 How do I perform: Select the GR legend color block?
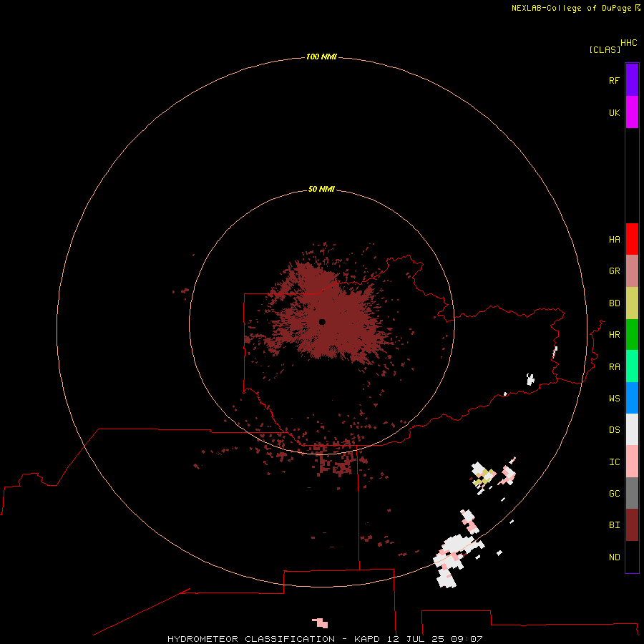(632, 271)
